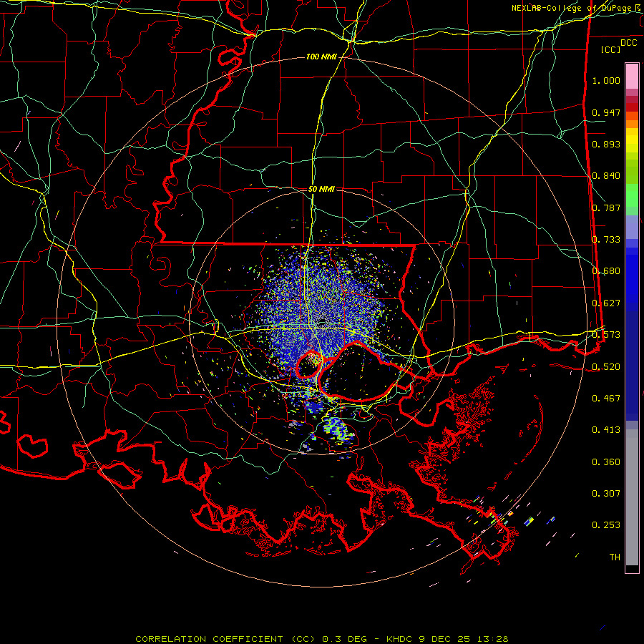Click the 0.253 scale value
Image resolution: width=644 pixels, height=644 pixels.
point(606,525)
